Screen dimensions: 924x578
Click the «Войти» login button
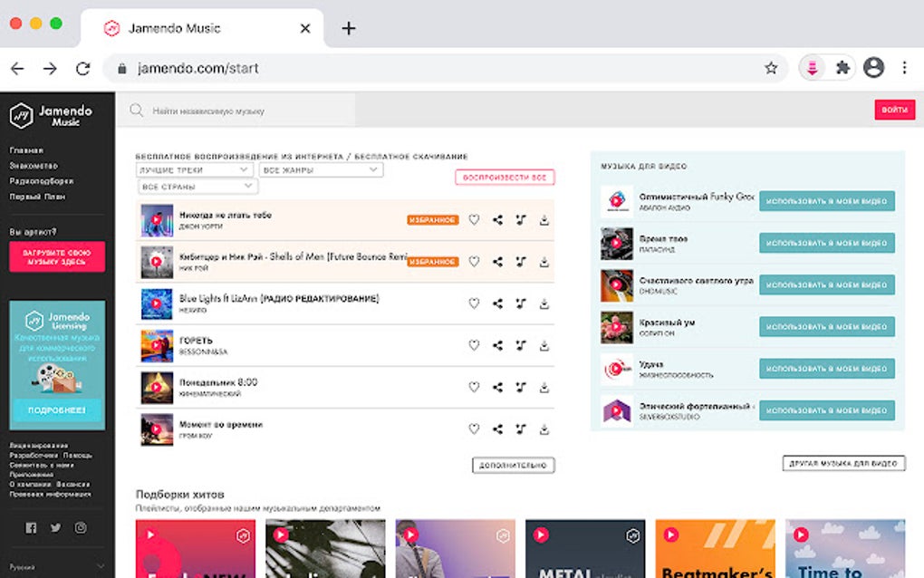894,111
